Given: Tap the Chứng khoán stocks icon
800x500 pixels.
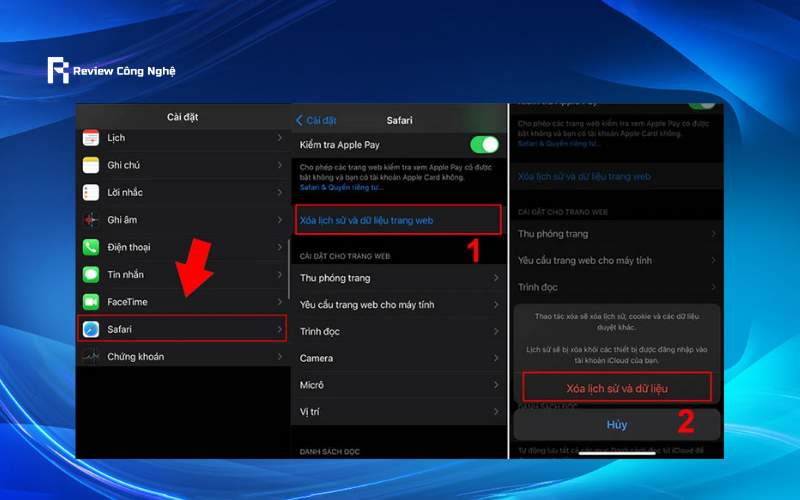Looking at the screenshot, I should (x=91, y=357).
